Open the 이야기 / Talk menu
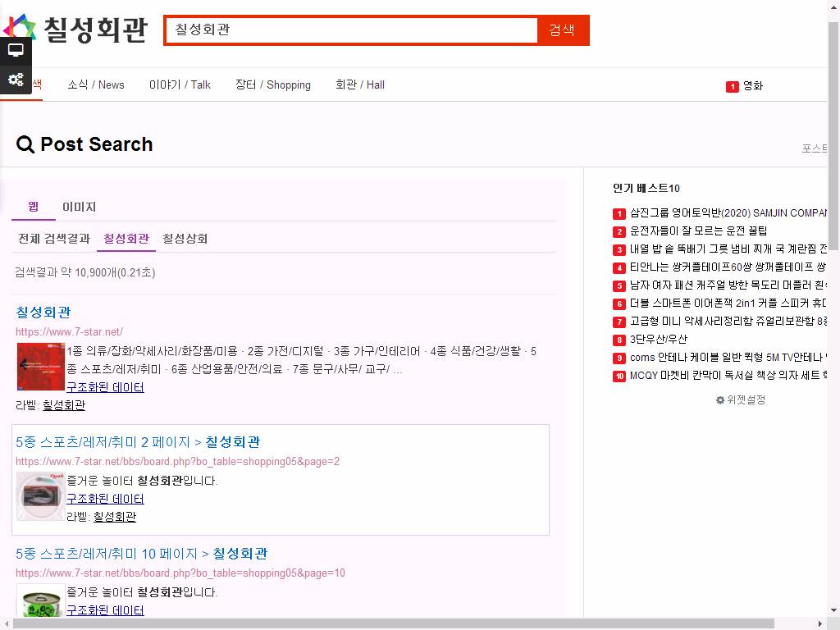This screenshot has height=630, width=840. (180, 85)
